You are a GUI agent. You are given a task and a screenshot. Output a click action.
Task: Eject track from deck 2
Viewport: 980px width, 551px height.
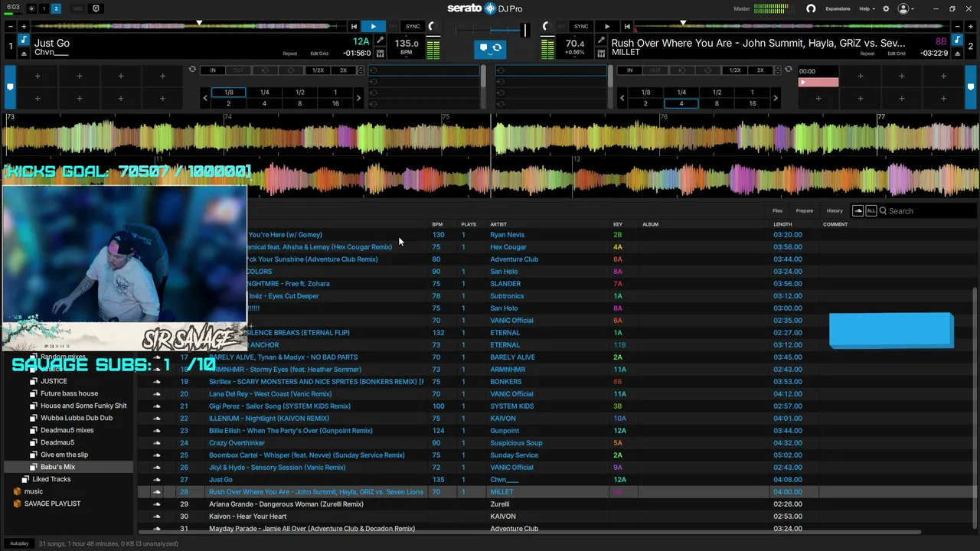point(955,53)
